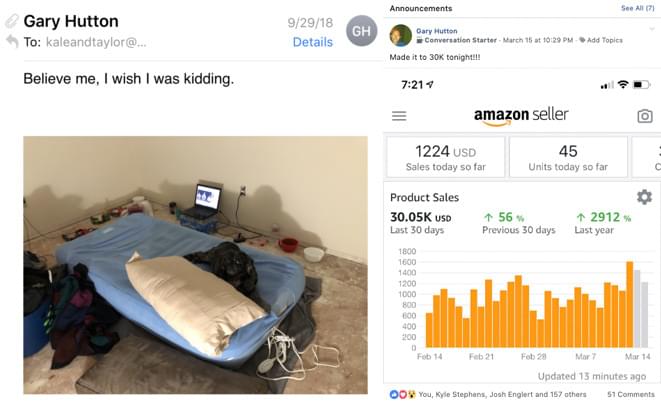Click the 51 Comments link
This screenshot has width=661, height=405.
(631, 394)
